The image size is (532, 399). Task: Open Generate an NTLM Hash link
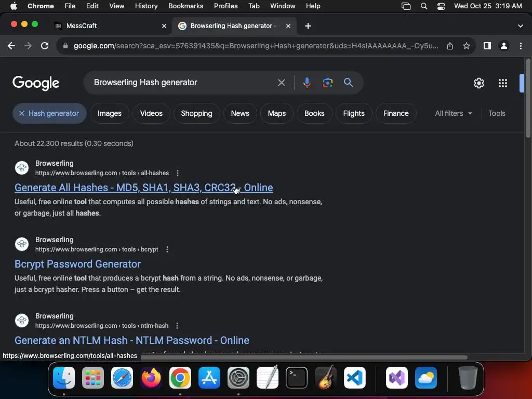[131, 340]
